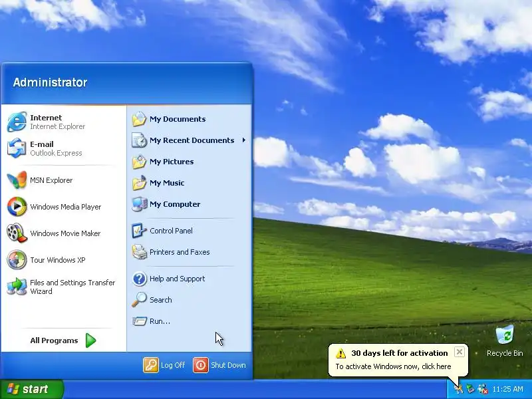
Task: Click the My Computer monitor icon
Action: point(139,204)
